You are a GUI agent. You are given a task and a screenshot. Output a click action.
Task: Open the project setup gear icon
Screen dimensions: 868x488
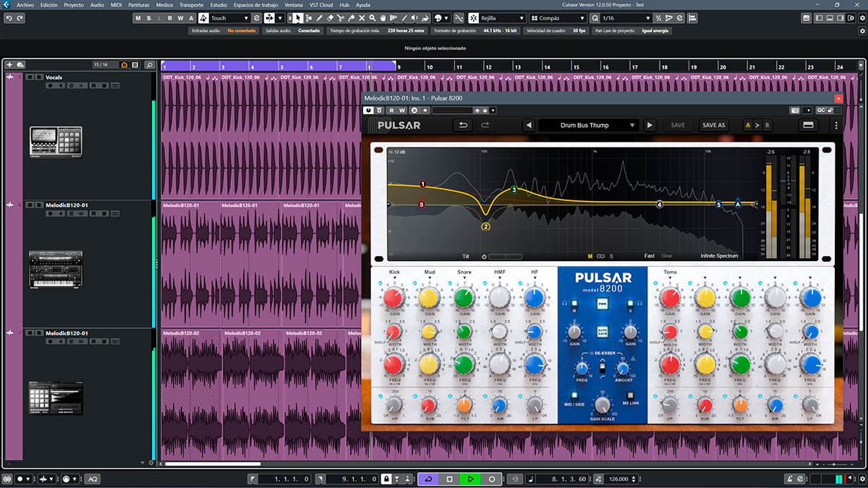pyautogui.click(x=862, y=18)
